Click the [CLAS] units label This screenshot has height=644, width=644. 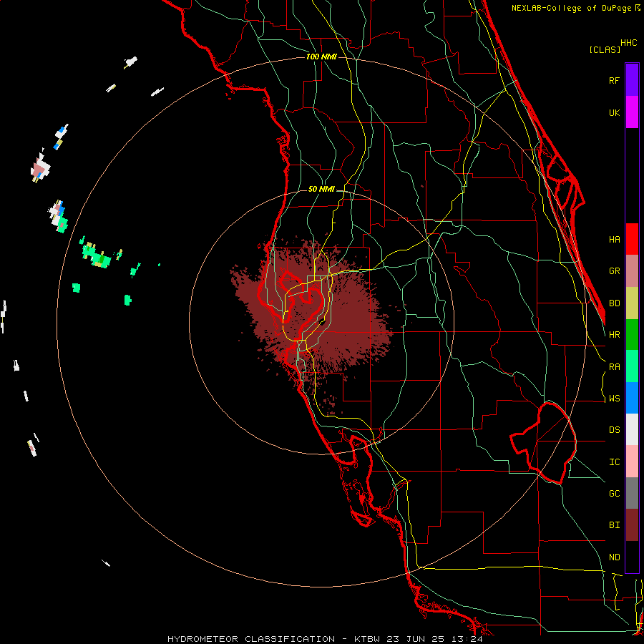(x=605, y=50)
